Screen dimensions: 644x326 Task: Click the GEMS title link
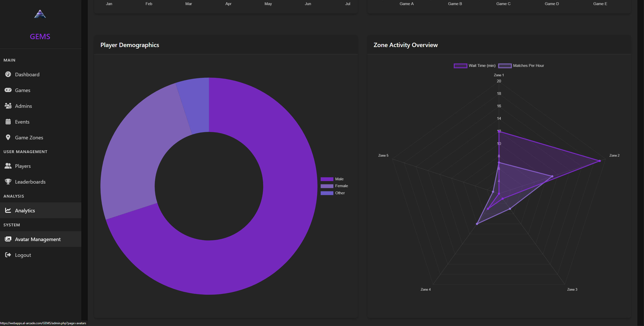40,37
